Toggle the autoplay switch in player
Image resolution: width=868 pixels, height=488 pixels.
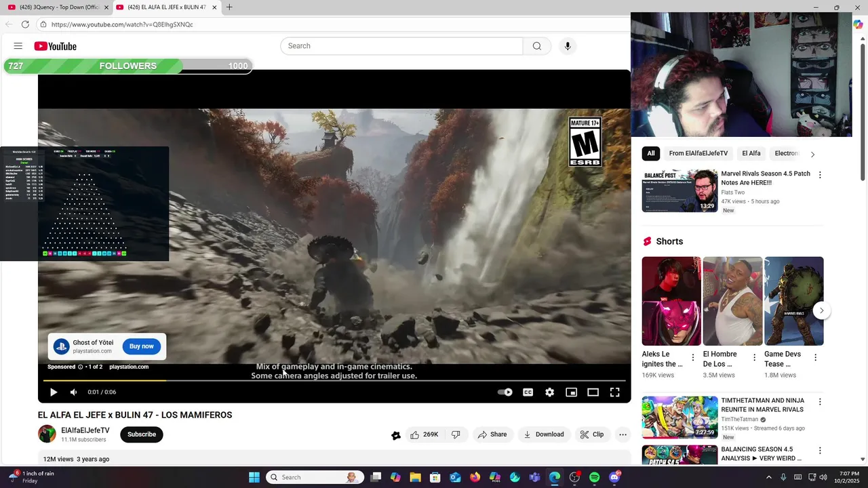(505, 392)
